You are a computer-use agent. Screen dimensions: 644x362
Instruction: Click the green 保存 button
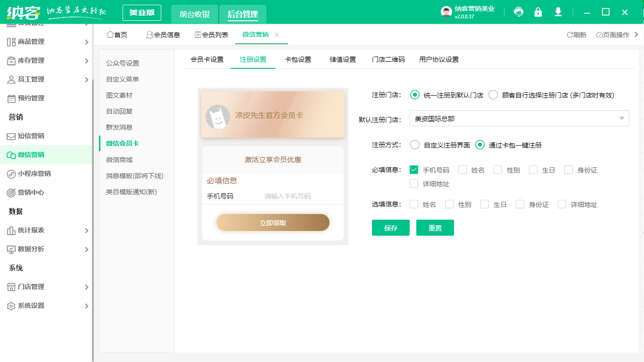coord(390,228)
